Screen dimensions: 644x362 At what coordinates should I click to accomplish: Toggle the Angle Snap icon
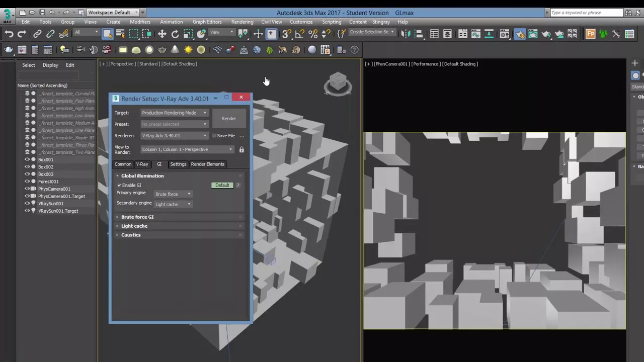point(300,34)
